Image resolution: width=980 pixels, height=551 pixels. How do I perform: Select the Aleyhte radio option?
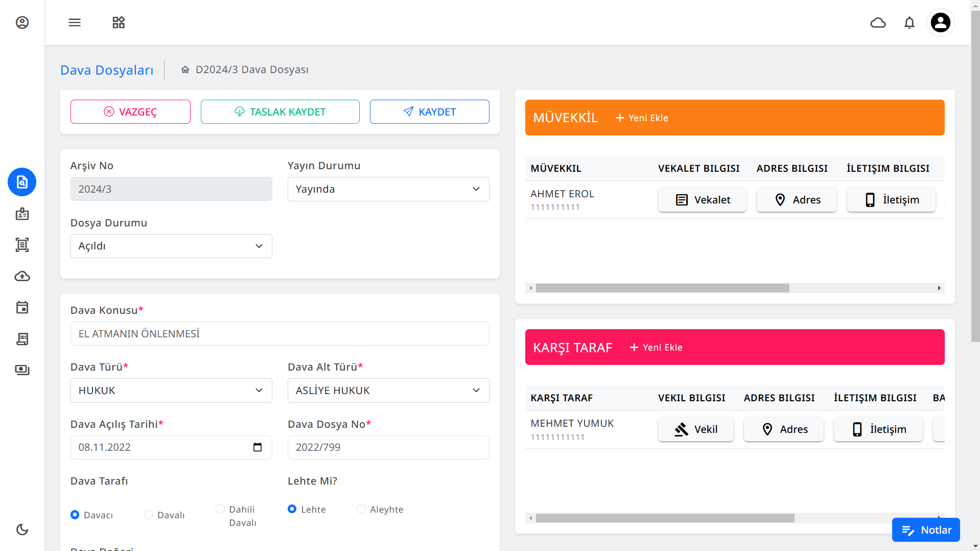pos(361,509)
